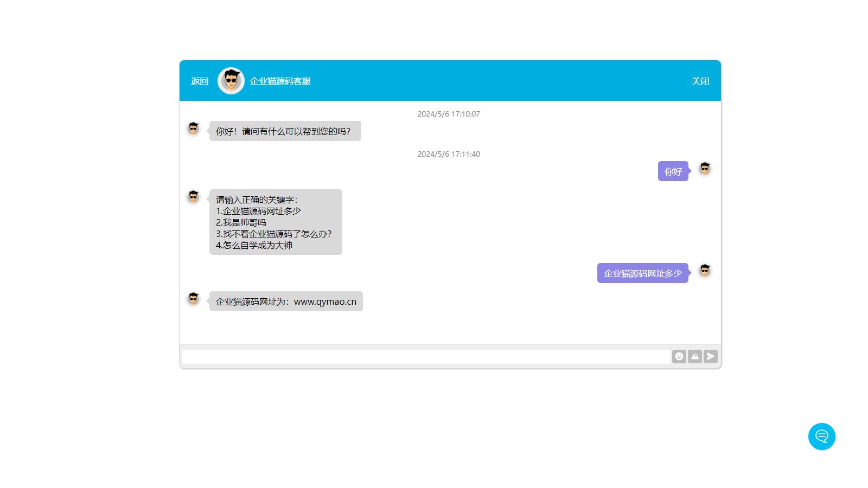Click the purple 你好 message bubble

[x=673, y=171]
